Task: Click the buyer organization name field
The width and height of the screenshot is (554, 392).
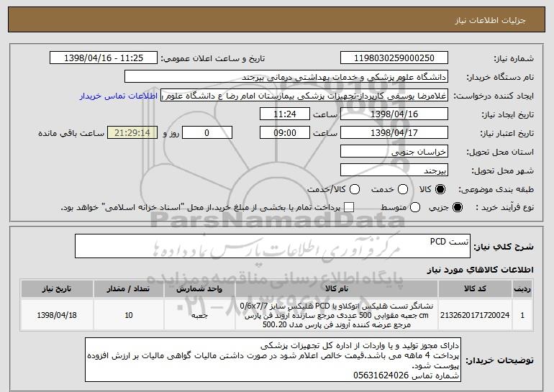Action: [286, 77]
